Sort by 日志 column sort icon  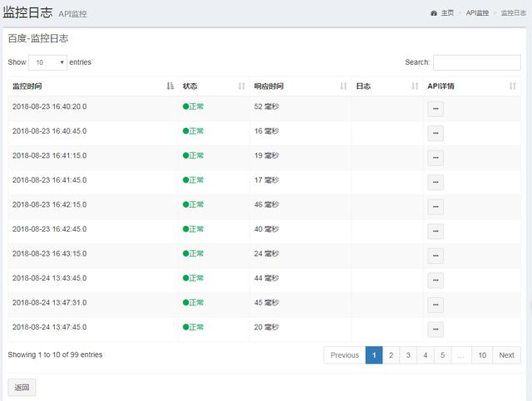pyautogui.click(x=415, y=86)
